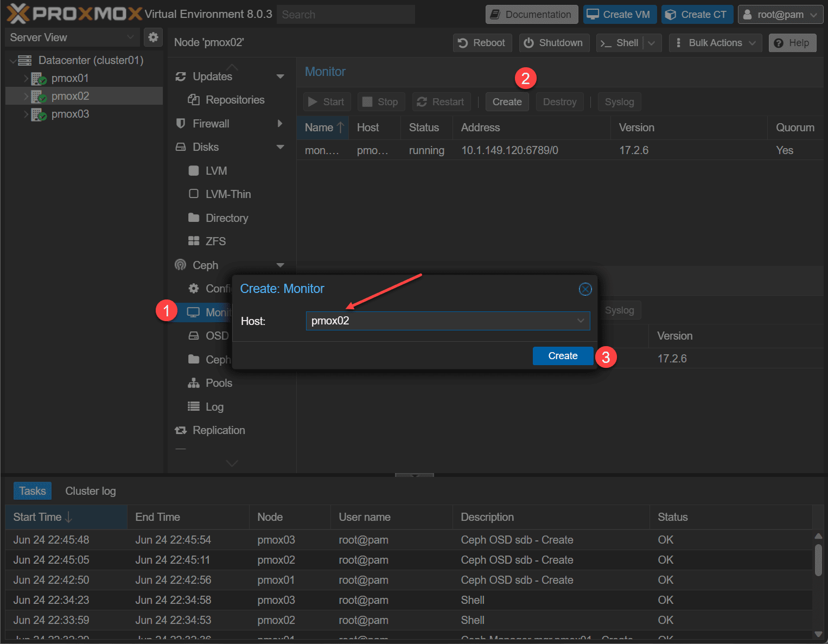
Task: Click the Firewall shield icon in sidebar
Action: tap(181, 124)
